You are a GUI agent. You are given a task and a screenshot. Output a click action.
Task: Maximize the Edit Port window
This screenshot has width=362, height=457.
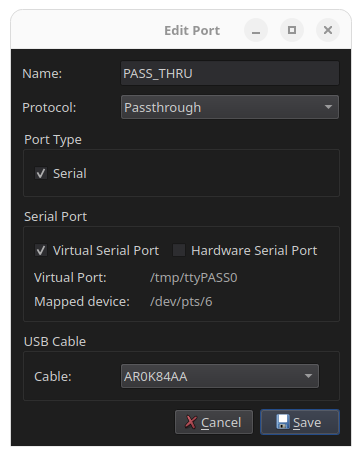tap(292, 30)
